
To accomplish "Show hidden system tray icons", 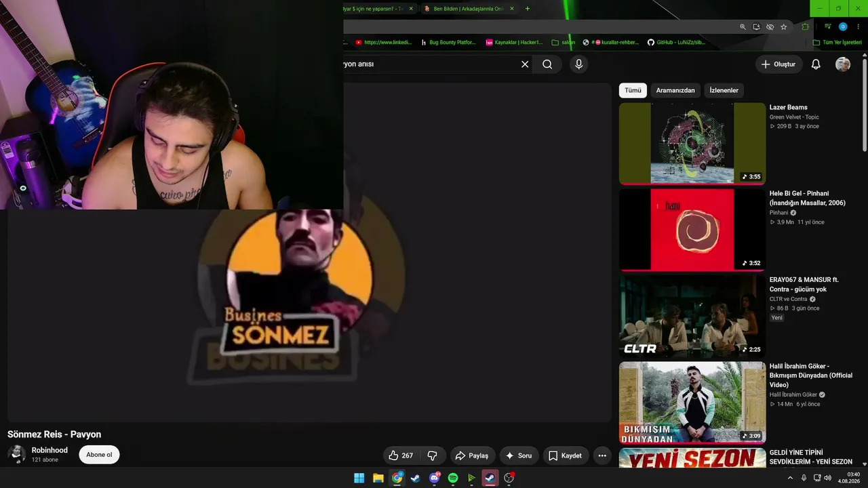I will 790,478.
